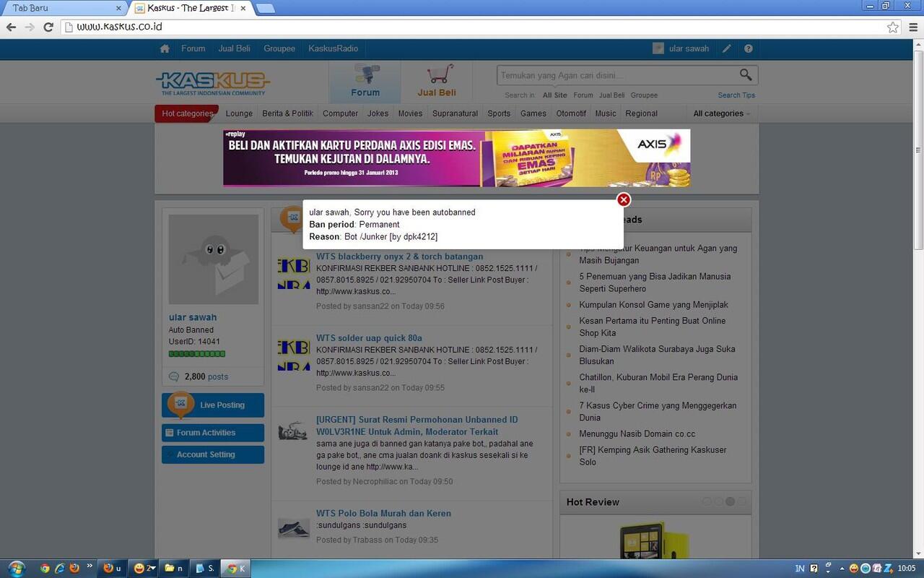Open WTS Polo Bola Murah thread
Screen dimensions: 924x578
point(383,514)
